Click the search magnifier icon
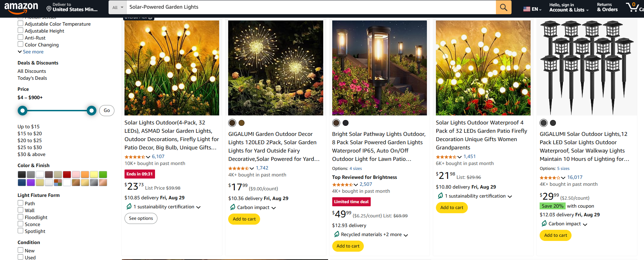 (x=503, y=7)
